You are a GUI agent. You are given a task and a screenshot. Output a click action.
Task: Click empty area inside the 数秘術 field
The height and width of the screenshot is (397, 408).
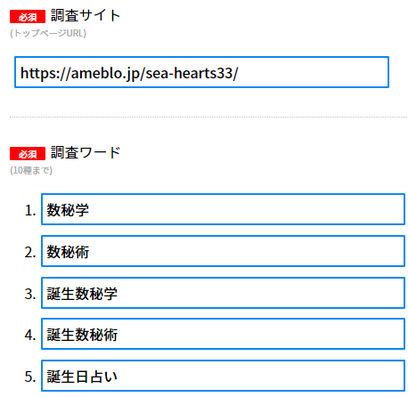click(x=247, y=251)
